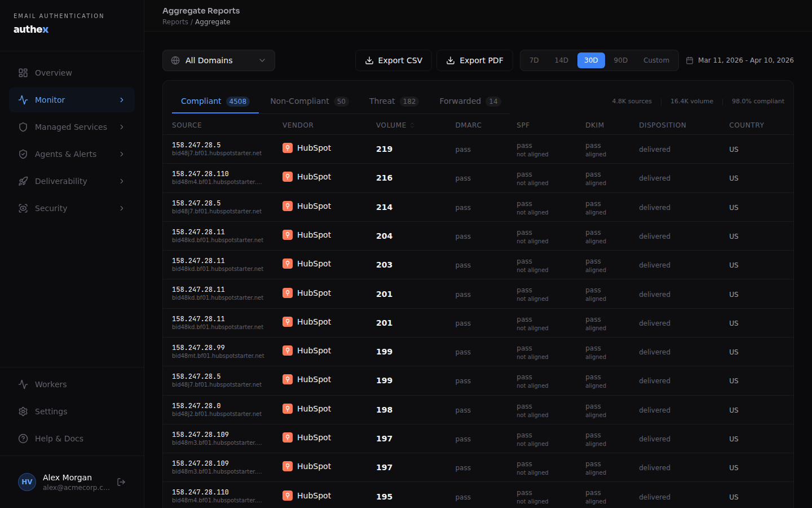This screenshot has height=508, width=812.
Task: Choose the Custom time range option
Action: 656,60
